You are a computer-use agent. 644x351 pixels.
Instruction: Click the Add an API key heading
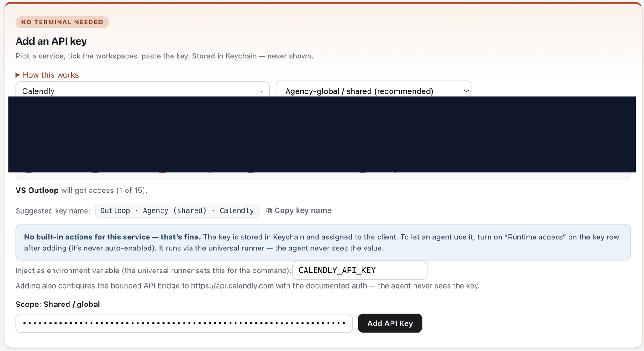(x=51, y=41)
